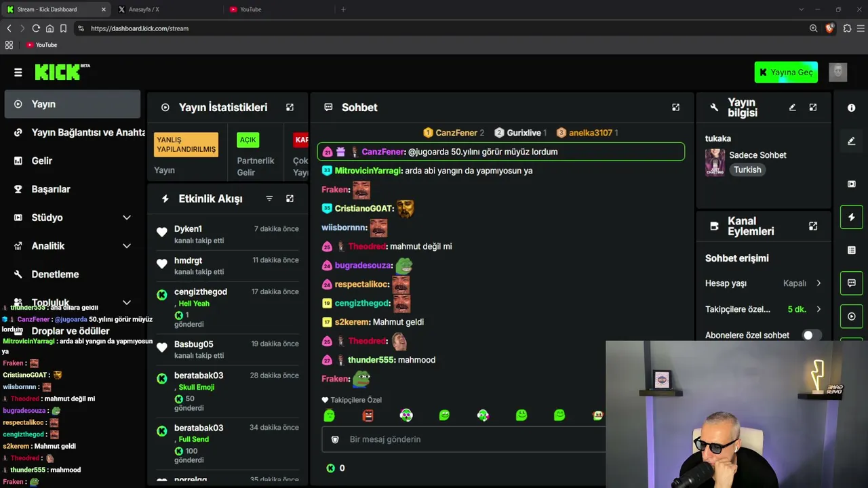Open Yayın Bağlantısı ve Anahtarı in sidebar
This screenshot has width=868, height=488.
73,132
